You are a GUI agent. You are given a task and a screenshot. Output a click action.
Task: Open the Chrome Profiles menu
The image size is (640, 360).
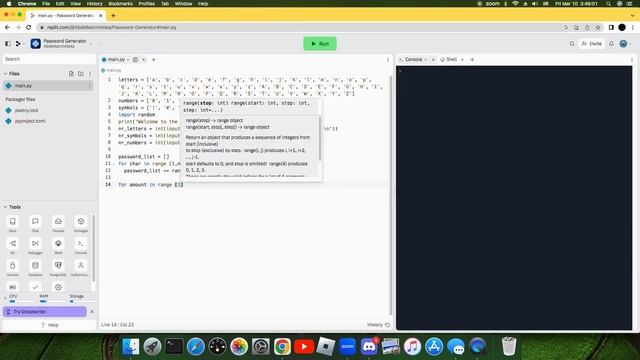[x=147, y=3]
